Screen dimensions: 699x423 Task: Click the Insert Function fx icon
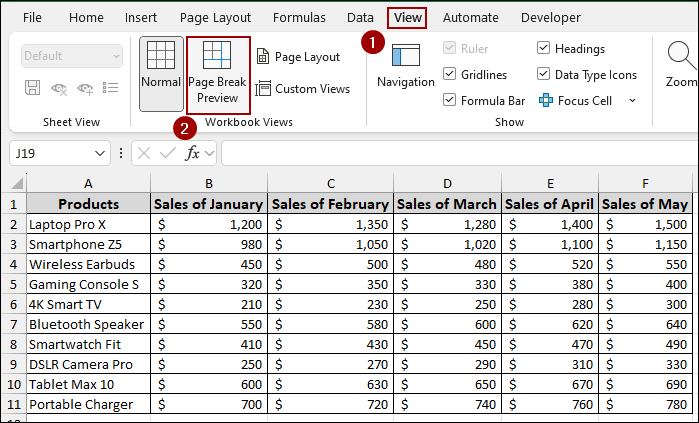point(192,153)
